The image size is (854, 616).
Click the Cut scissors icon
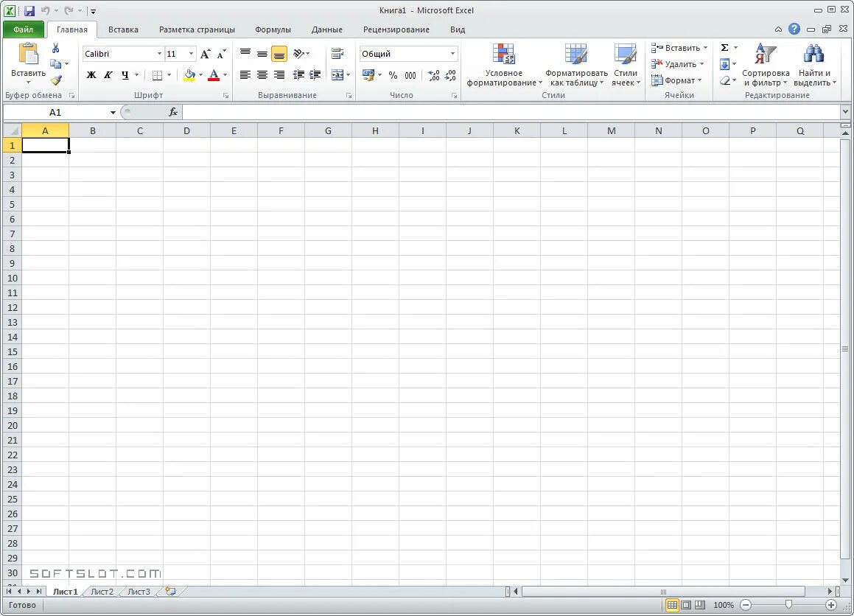pos(55,49)
